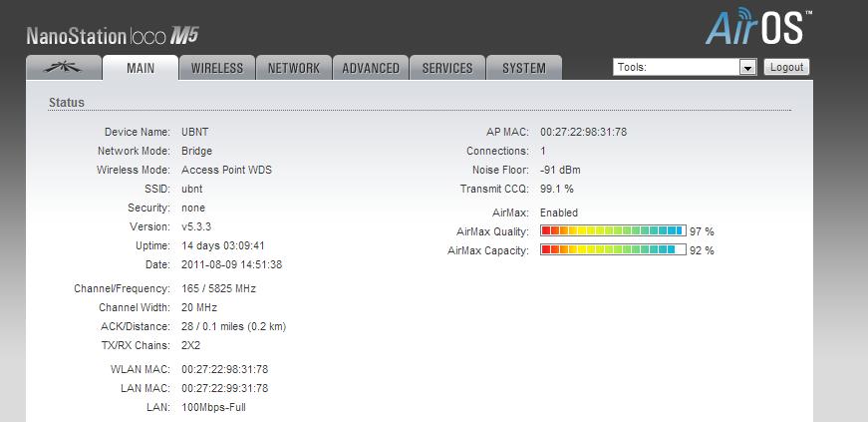
Task: Switch to the MAIN tab
Action: 141,68
